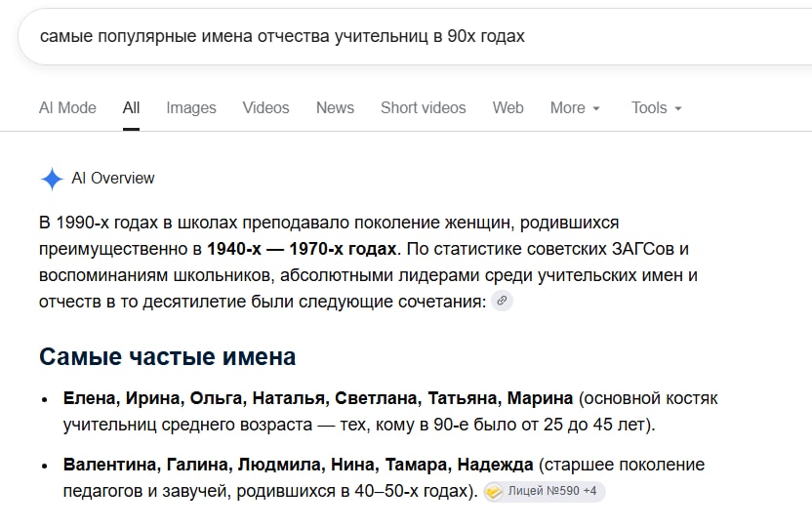Screen dimensions: 812x529
Task: Open the 'Лицей №590 +4' source chip
Action: 544,491
